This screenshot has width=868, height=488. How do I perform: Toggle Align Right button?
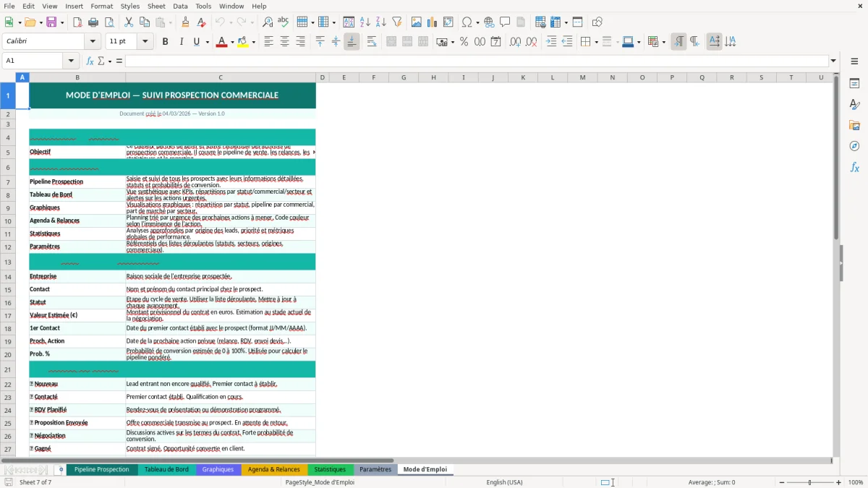pyautogui.click(x=300, y=42)
